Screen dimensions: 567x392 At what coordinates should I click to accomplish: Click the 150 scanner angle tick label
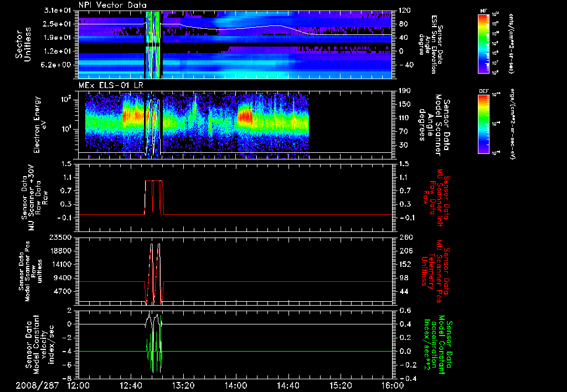(405, 104)
